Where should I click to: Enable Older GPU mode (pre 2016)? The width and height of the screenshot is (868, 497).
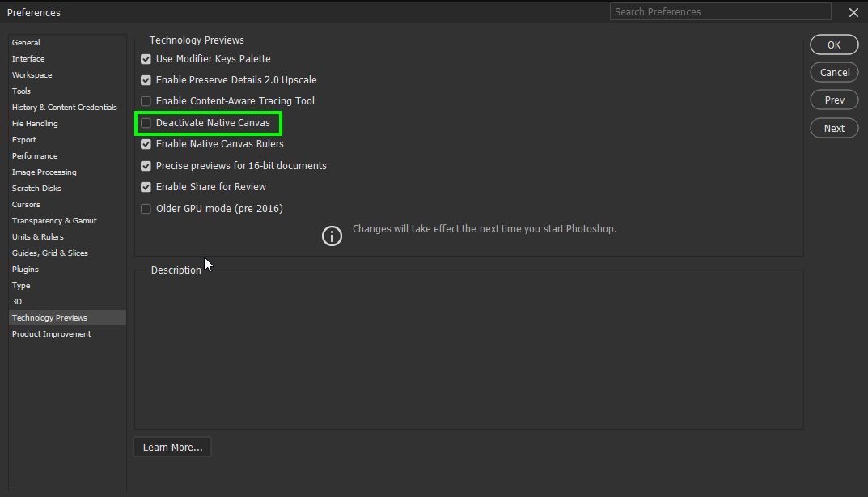pos(146,208)
